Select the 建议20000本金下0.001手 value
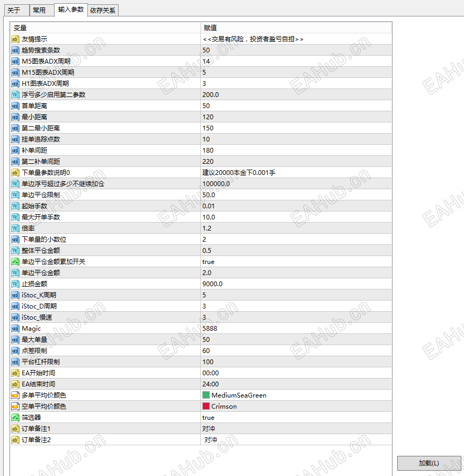 239,173
